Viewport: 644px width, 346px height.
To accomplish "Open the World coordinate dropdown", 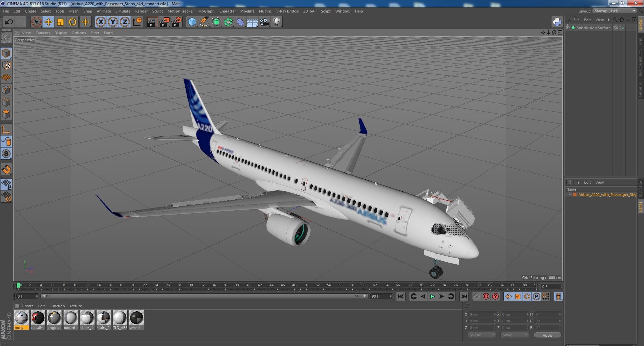I will point(482,335).
